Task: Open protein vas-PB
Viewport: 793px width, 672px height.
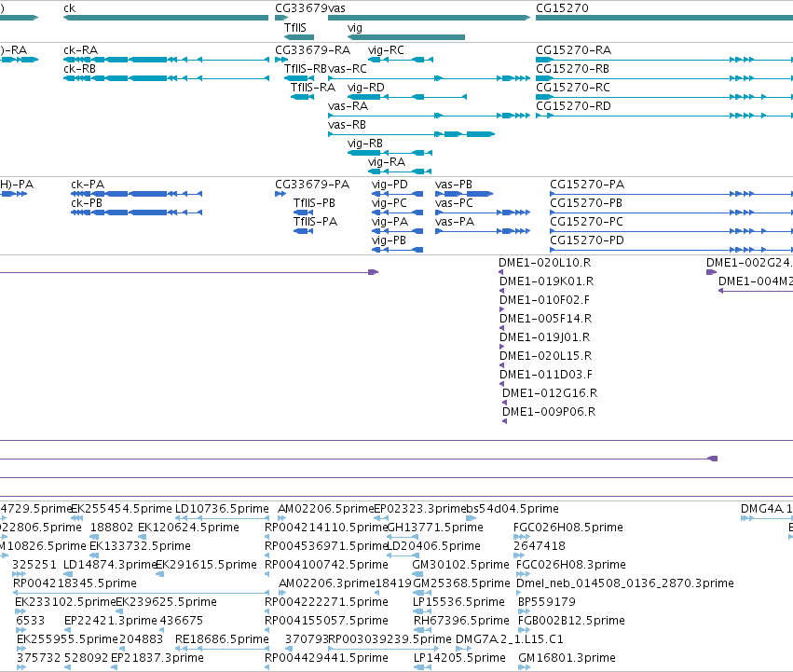Action: [454, 185]
